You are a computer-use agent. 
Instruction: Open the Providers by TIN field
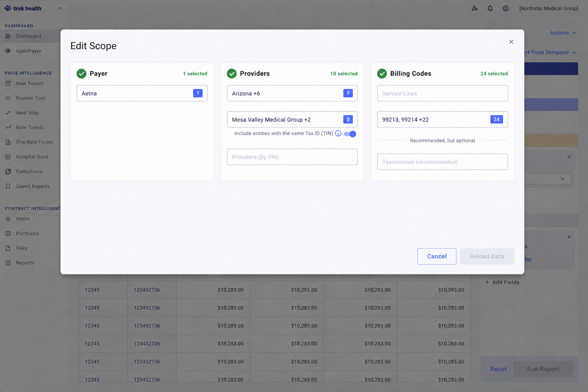[x=292, y=157]
